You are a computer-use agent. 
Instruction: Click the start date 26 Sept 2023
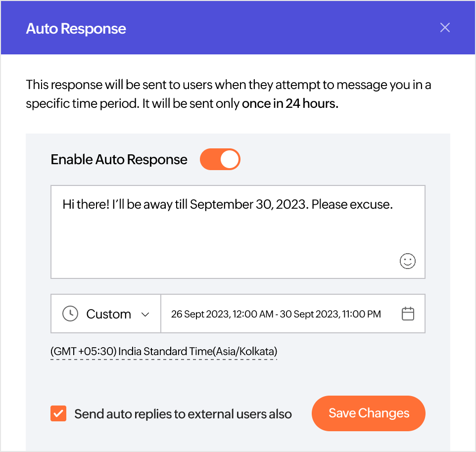tap(200, 314)
